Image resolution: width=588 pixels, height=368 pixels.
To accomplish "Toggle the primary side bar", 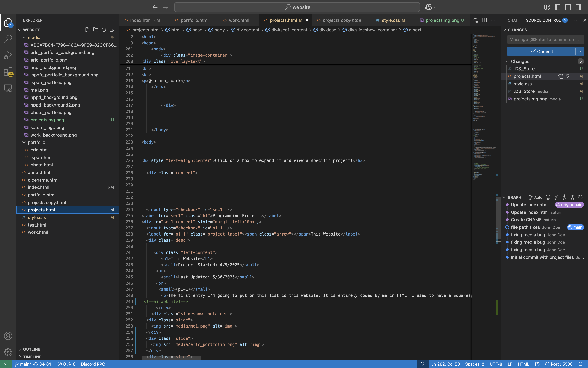I will [x=557, y=7].
